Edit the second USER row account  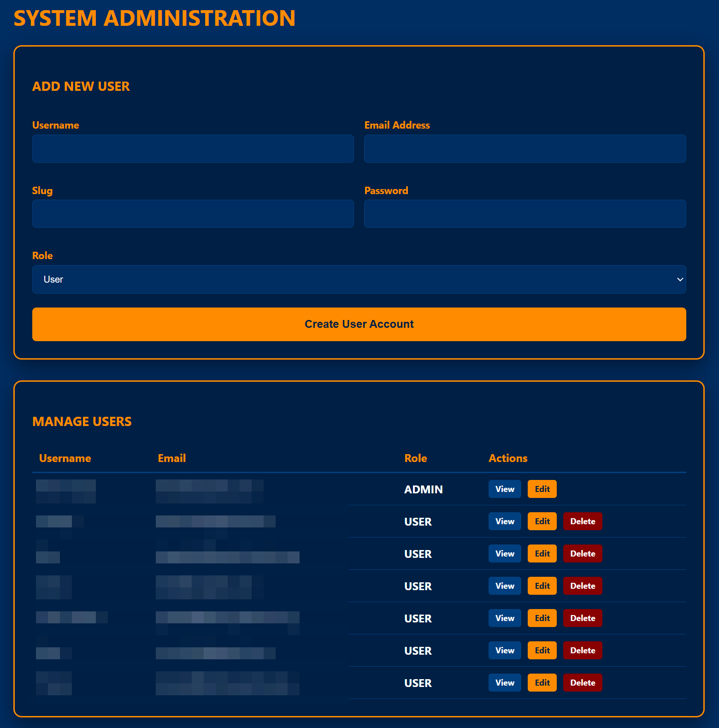click(542, 554)
